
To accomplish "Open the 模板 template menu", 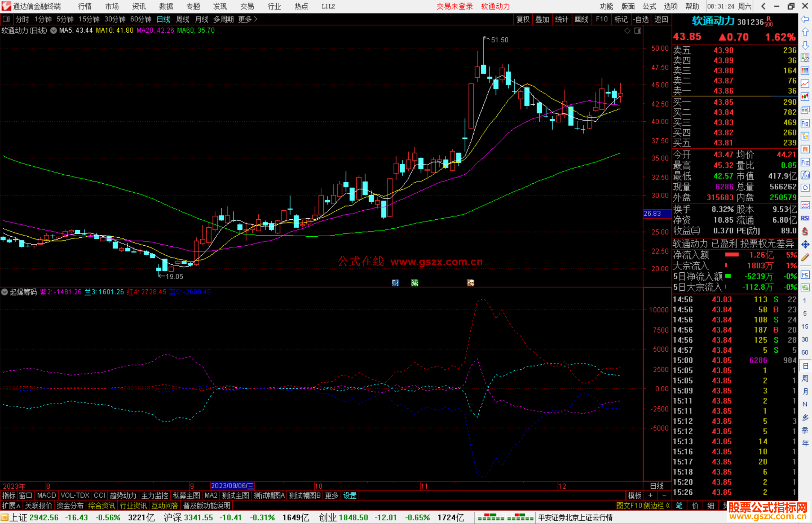I will click(x=635, y=495).
